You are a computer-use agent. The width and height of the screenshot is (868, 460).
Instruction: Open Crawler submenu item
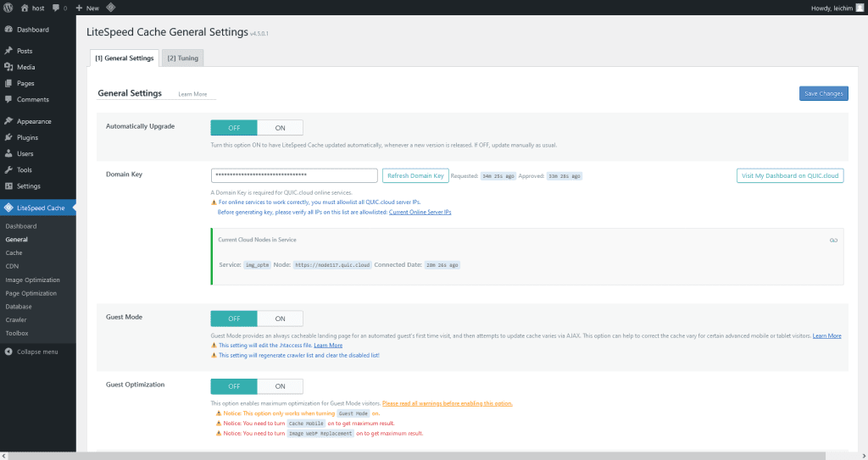click(16, 319)
